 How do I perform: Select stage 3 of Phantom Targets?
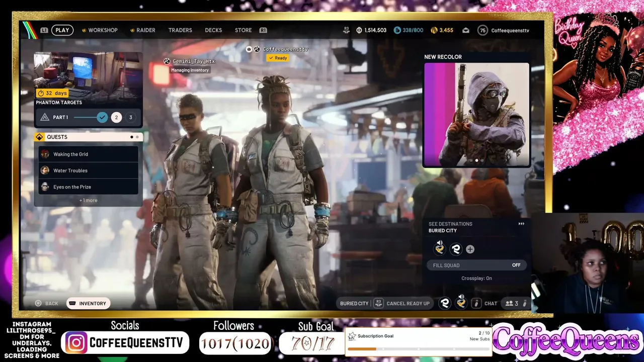(x=130, y=117)
